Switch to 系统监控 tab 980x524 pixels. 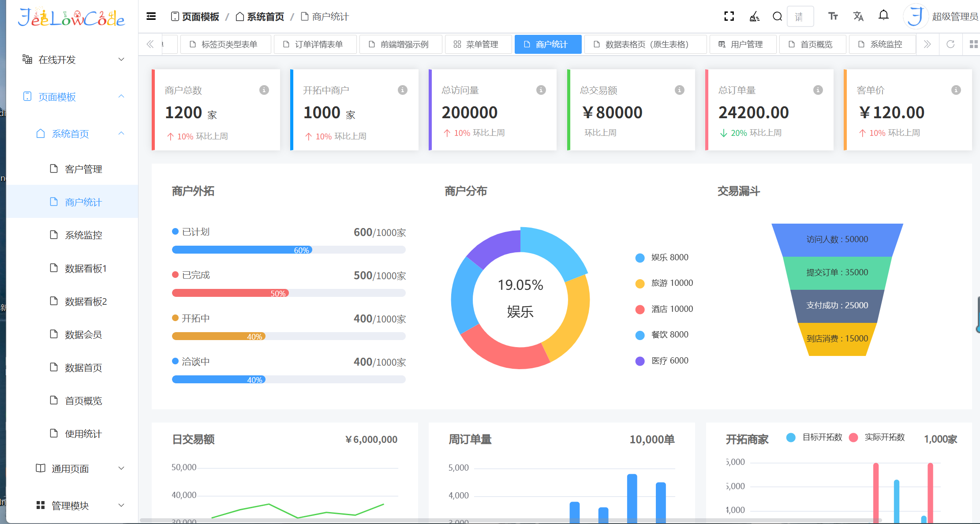882,44
